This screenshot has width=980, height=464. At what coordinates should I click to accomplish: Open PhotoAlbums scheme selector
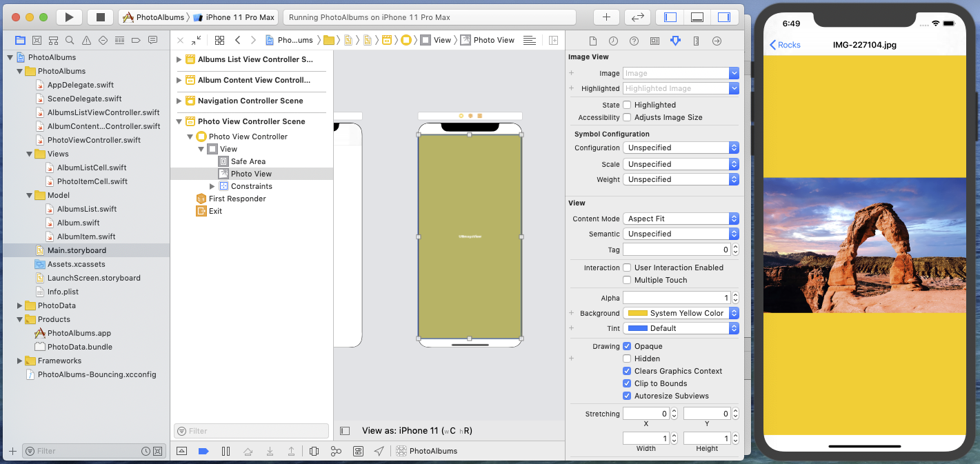point(154,17)
